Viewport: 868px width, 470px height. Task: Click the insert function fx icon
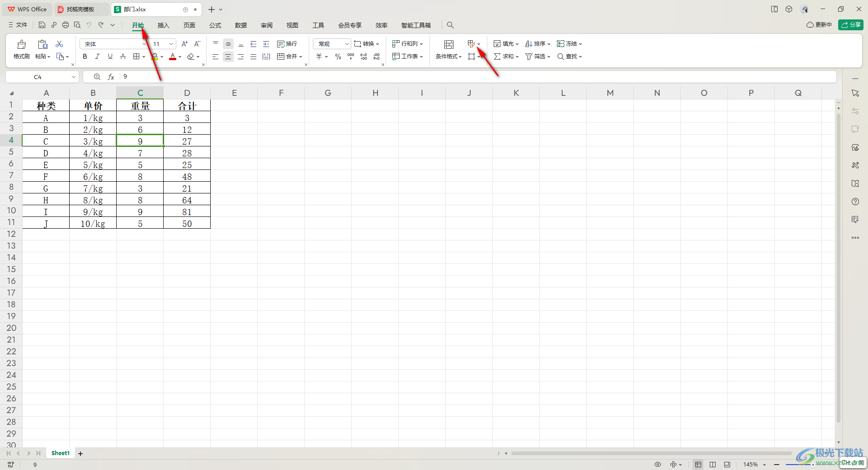[x=111, y=77]
